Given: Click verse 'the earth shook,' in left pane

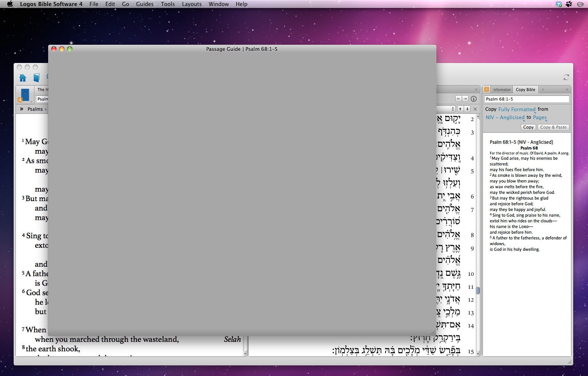Looking at the screenshot, I should [x=53, y=349].
